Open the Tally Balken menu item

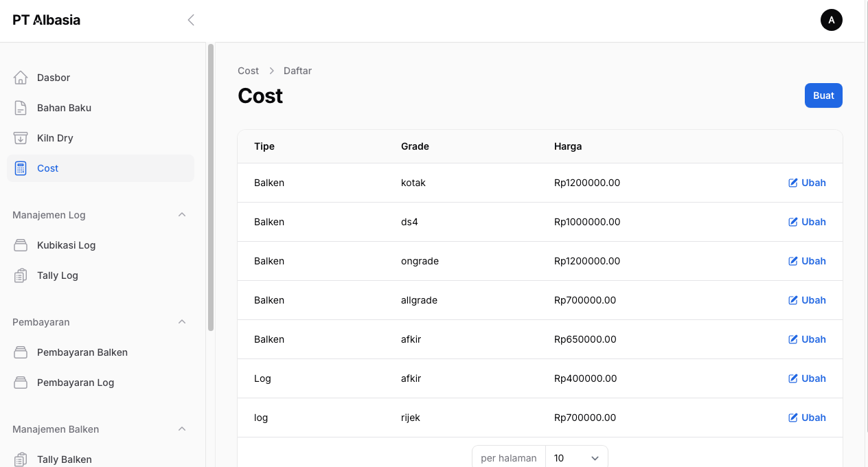65,459
